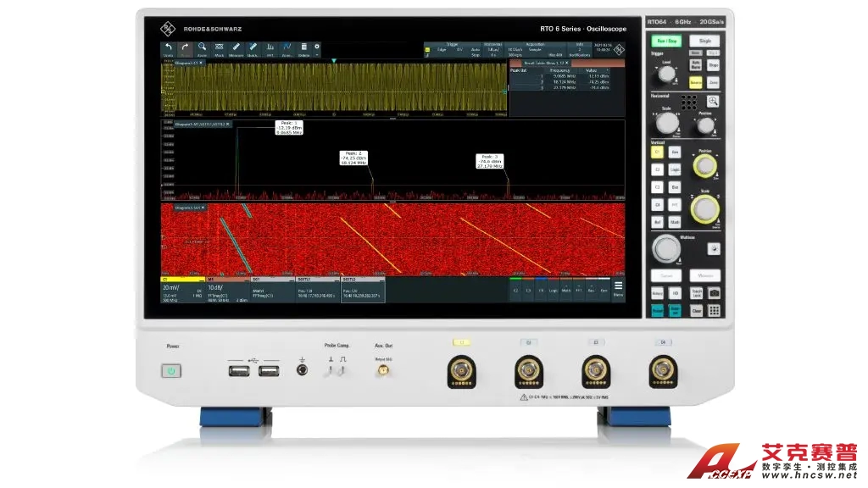Toggle the Touch Lock key

(697, 293)
